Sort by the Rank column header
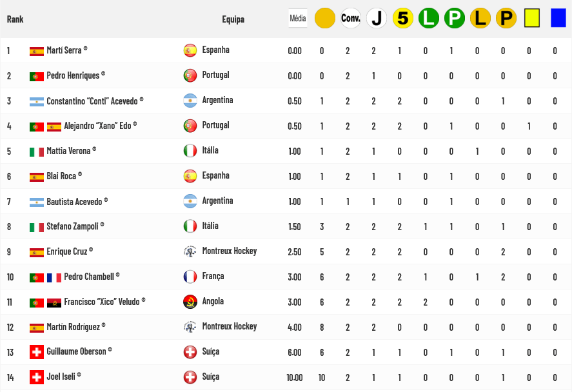 pyautogui.click(x=15, y=19)
